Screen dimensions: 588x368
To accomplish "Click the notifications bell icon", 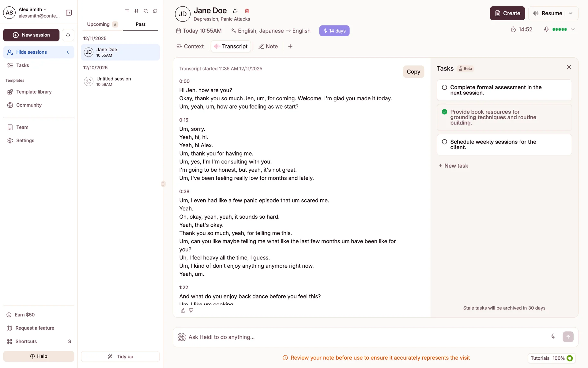I will tap(68, 35).
